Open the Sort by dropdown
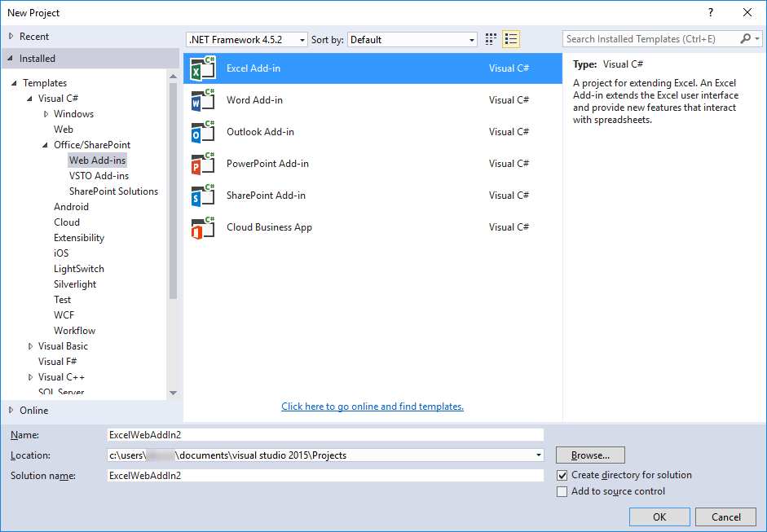 [x=412, y=40]
